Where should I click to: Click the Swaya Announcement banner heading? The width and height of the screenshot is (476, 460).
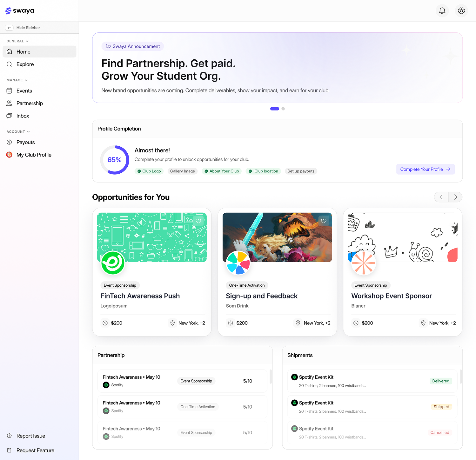(x=169, y=70)
